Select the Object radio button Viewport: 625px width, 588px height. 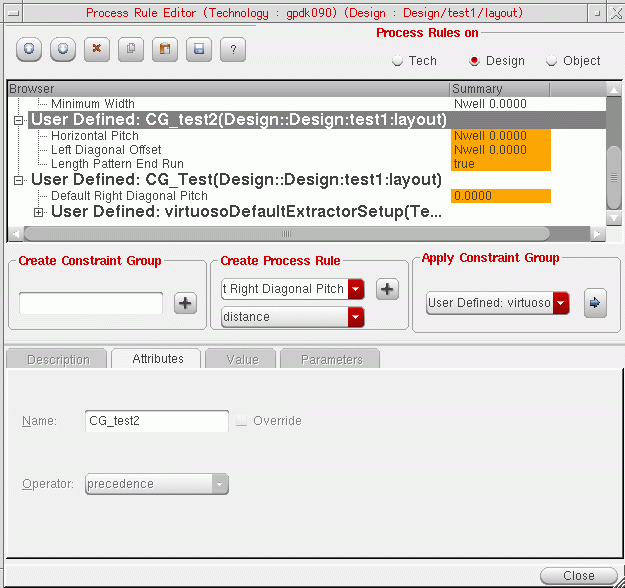(551, 61)
